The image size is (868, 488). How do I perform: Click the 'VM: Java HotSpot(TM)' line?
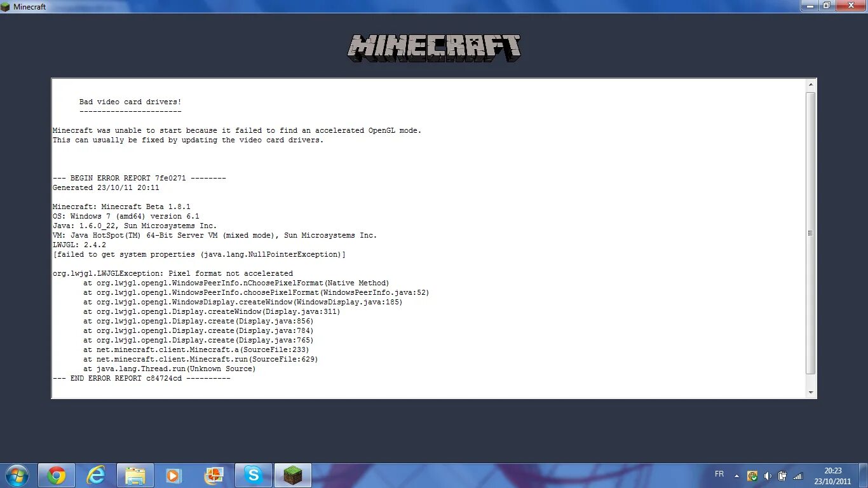coord(215,235)
